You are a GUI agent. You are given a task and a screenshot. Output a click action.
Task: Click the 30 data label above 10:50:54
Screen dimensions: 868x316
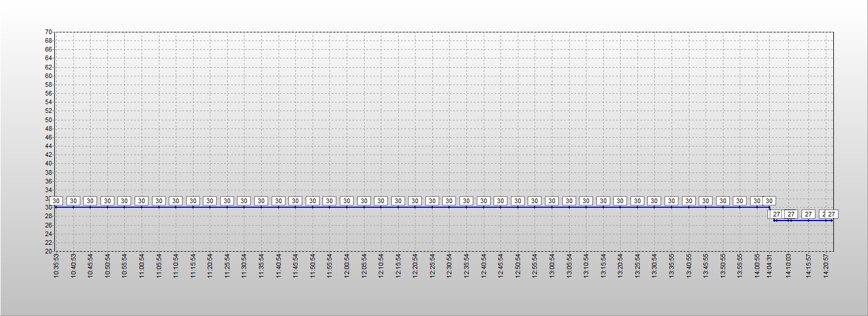107,201
